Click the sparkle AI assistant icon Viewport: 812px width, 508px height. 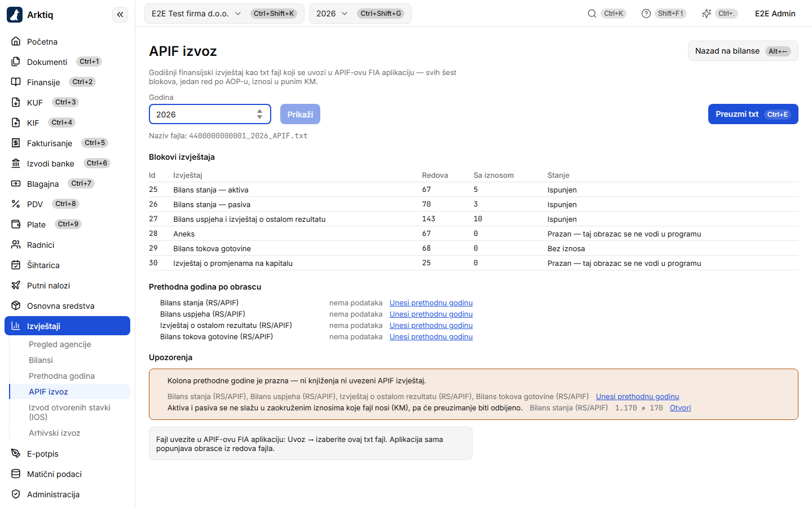707,14
